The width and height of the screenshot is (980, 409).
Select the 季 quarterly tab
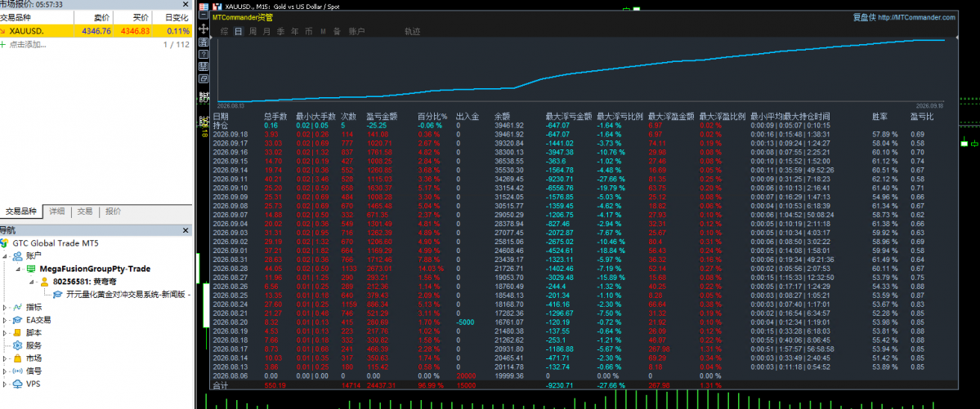(280, 31)
